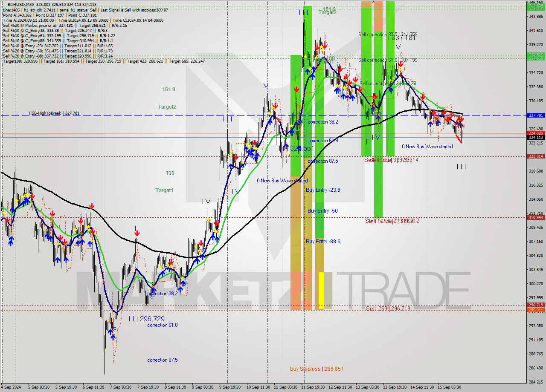Click the 318.600 price axis value
The width and height of the screenshot is (546, 392).
536,171
